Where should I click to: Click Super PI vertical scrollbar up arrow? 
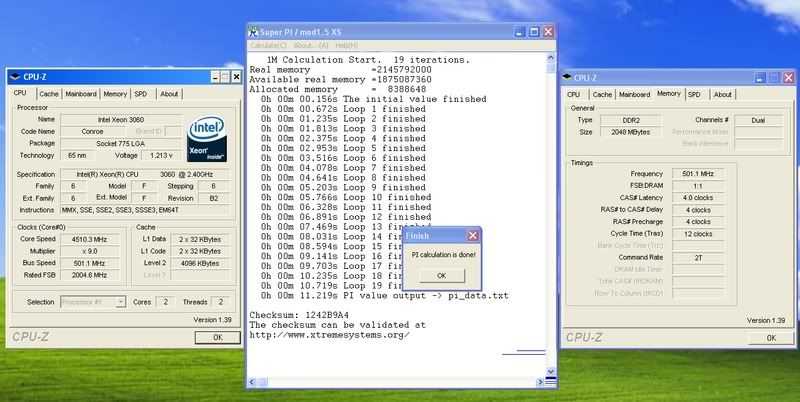pos(551,57)
